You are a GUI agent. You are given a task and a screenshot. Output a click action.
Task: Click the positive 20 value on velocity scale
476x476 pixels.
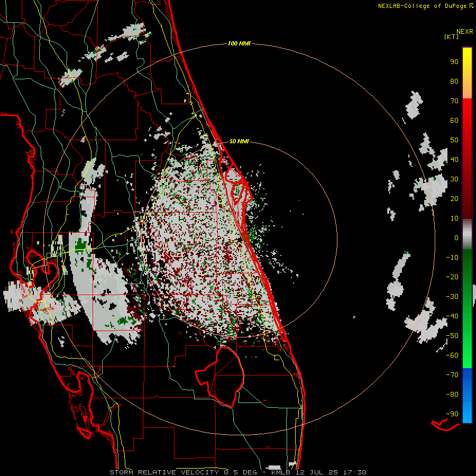pyautogui.click(x=454, y=198)
